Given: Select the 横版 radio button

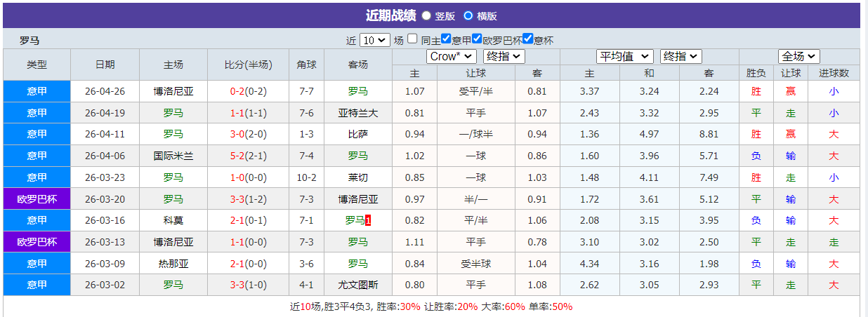Looking at the screenshot, I should coord(468,15).
